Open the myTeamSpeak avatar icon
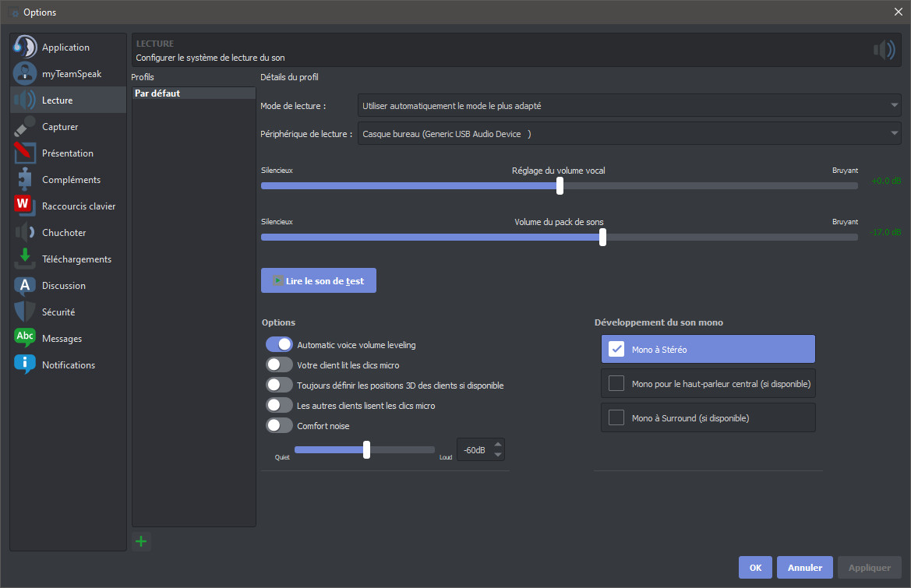Viewport: 911px width, 588px height. (25, 73)
